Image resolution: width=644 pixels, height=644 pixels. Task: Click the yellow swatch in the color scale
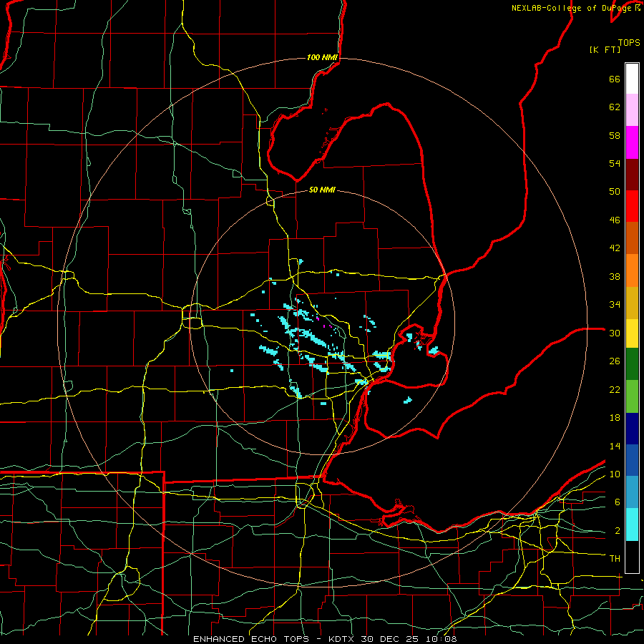pyautogui.click(x=632, y=333)
